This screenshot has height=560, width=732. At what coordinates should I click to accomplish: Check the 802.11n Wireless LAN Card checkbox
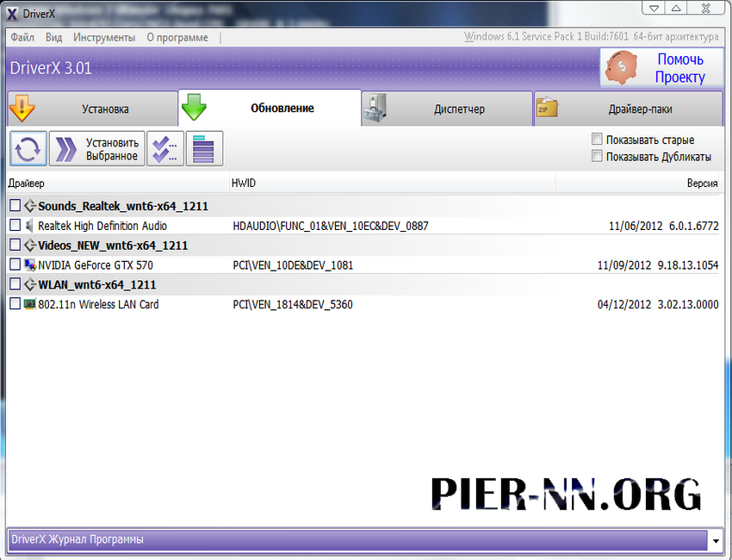(15, 303)
